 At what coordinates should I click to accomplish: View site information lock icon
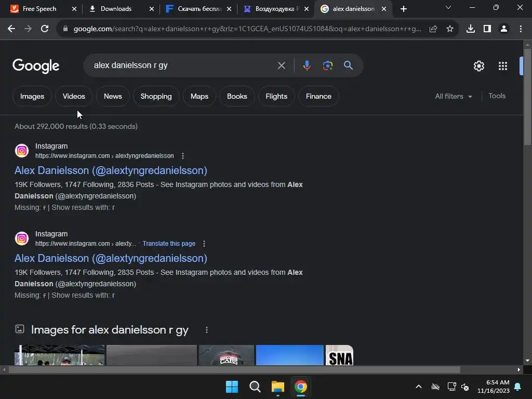(x=65, y=29)
